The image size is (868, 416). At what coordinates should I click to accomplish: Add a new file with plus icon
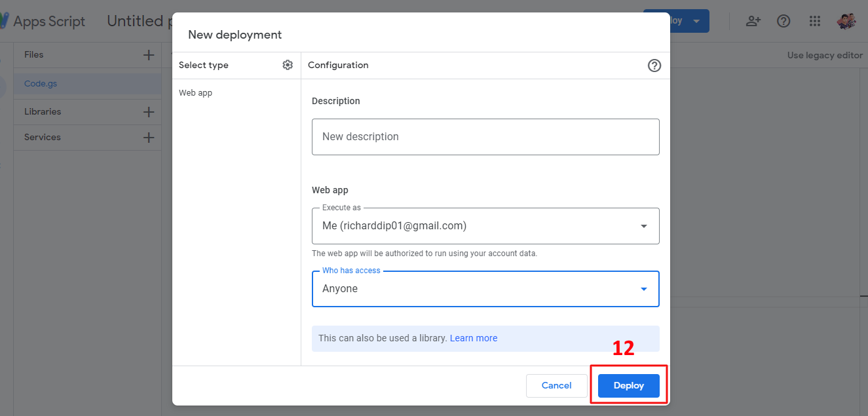tap(149, 55)
